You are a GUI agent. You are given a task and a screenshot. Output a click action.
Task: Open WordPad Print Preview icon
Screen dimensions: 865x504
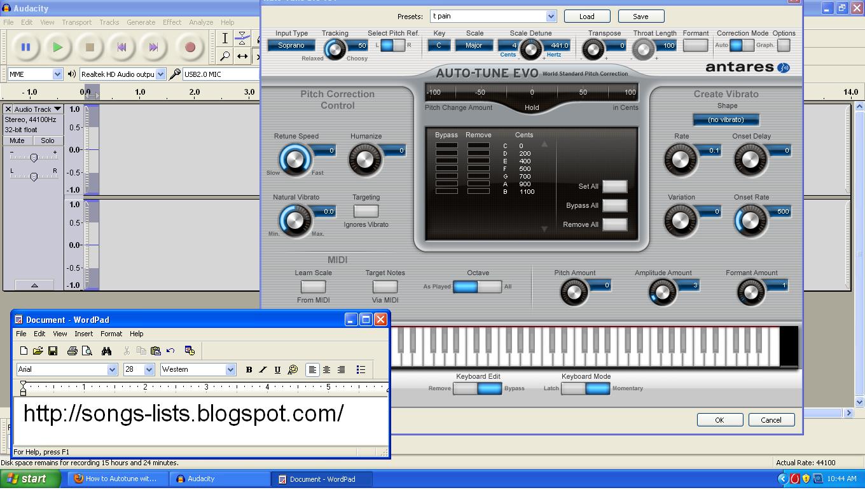click(87, 351)
